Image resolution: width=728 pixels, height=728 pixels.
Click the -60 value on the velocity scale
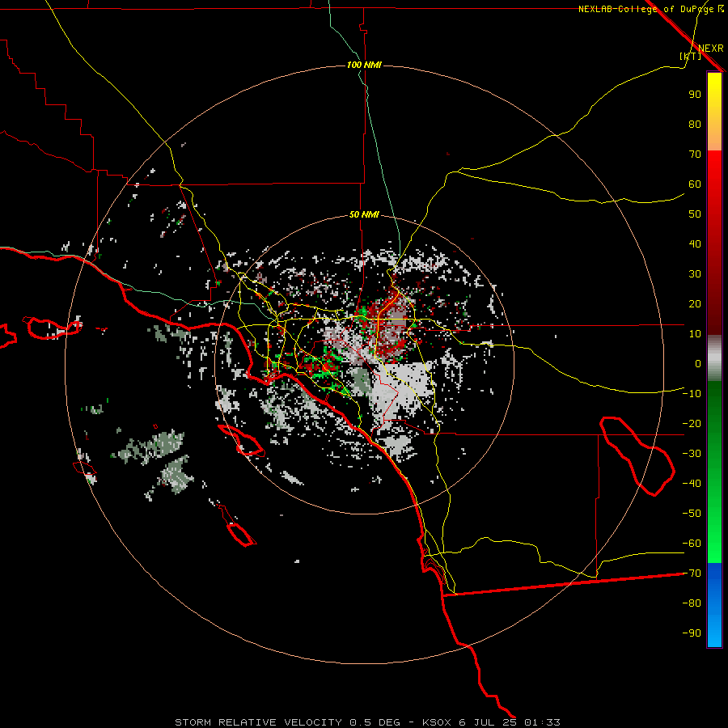[692, 544]
